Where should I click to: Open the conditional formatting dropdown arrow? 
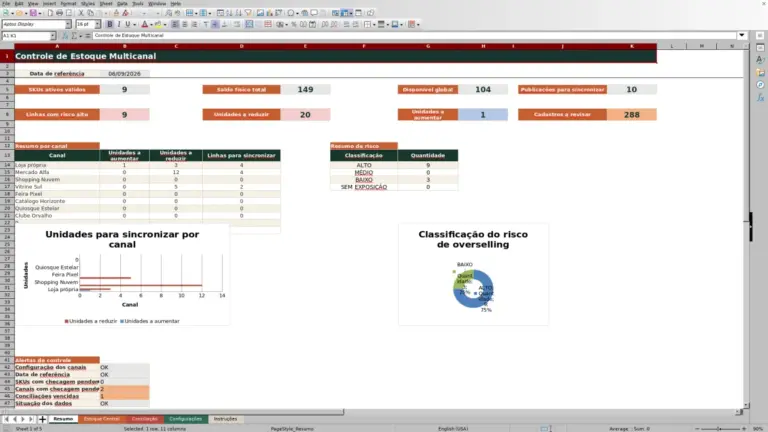tap(418, 24)
